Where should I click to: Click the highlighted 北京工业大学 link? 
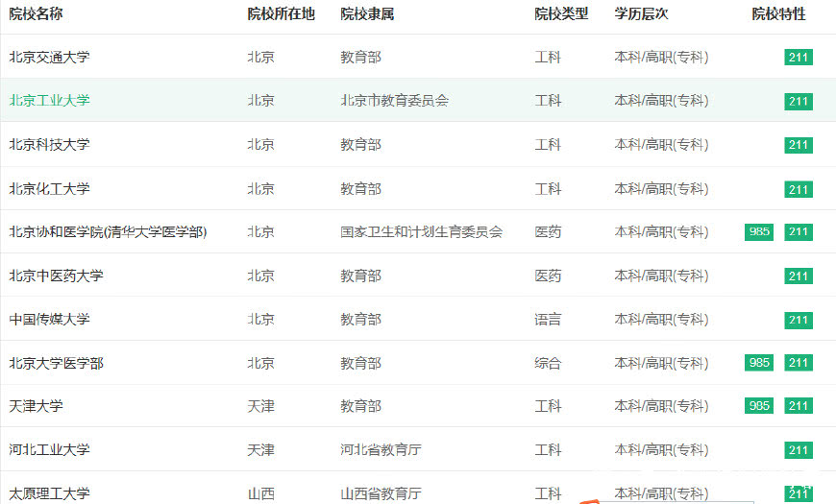coord(50,101)
